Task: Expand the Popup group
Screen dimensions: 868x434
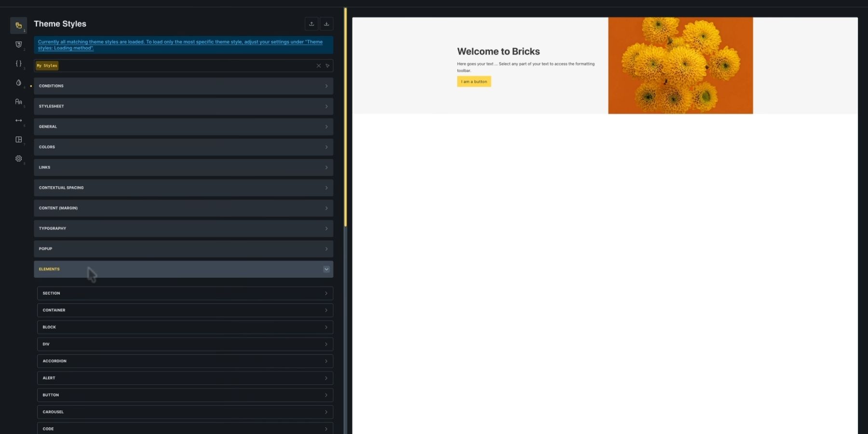Action: [183, 249]
